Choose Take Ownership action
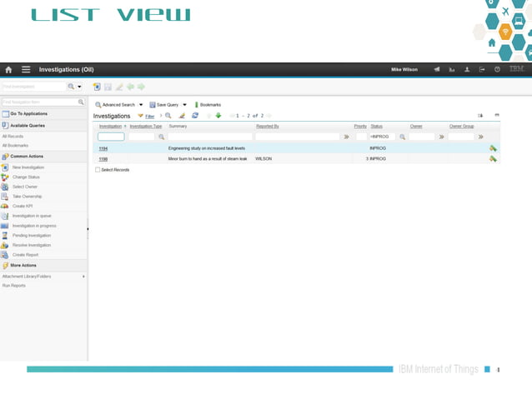The width and height of the screenshot is (532, 399). click(x=27, y=197)
